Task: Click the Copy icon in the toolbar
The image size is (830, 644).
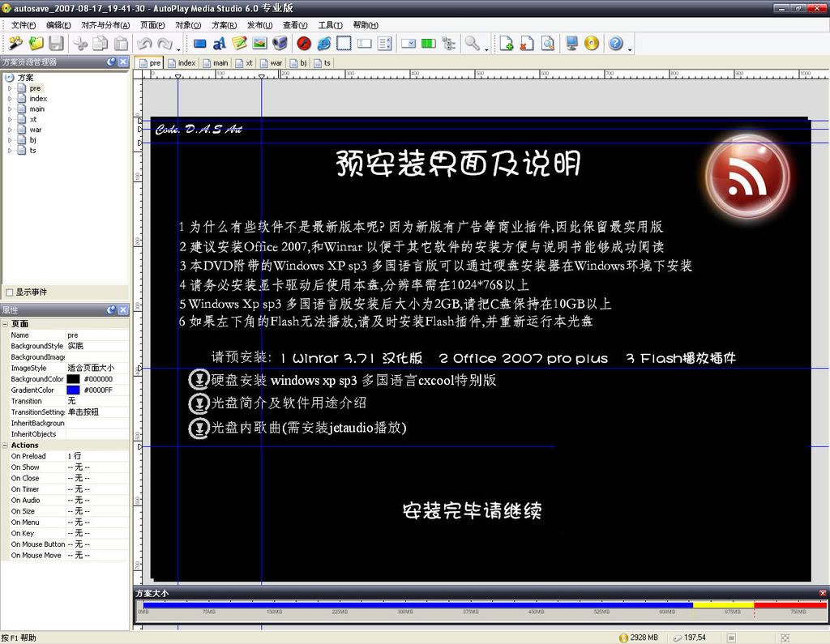Action: [x=100, y=44]
